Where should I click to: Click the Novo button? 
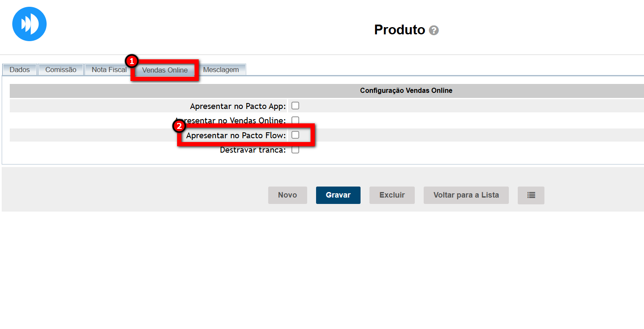pos(287,195)
